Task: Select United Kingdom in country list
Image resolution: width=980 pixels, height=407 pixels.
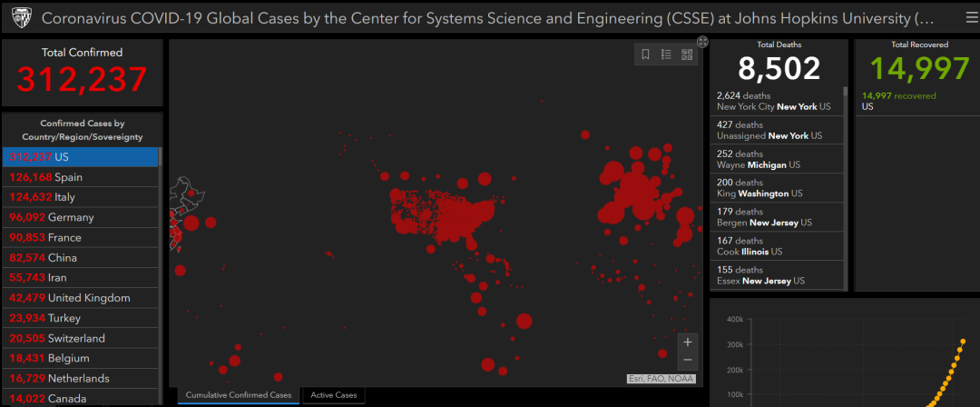Action: pos(81,297)
